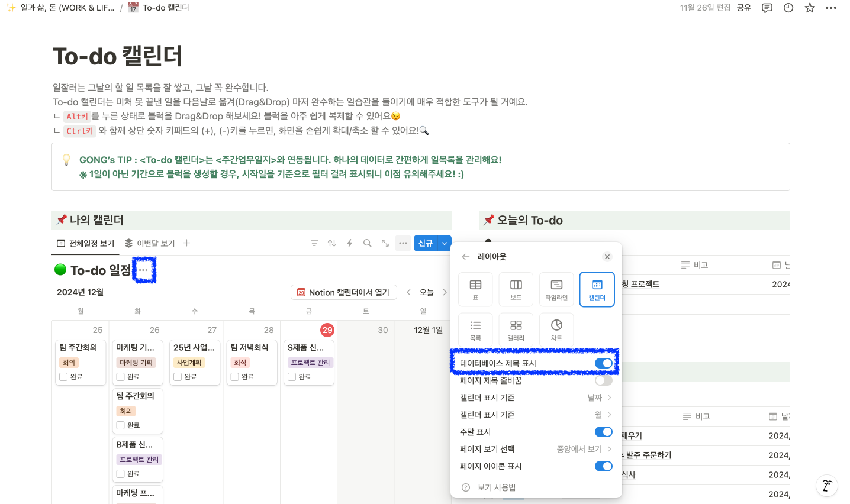This screenshot has height=504, width=850.
Task: Toggle on 페이지 제목 줄바꿈
Action: click(x=604, y=380)
